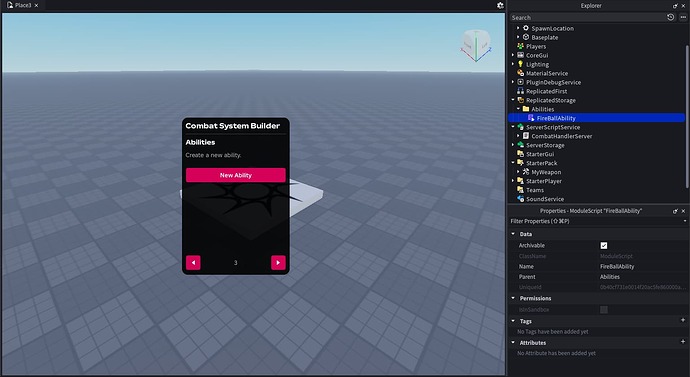This screenshot has width=690, height=377.
Task: Click the Players service icon
Action: pos(521,46)
